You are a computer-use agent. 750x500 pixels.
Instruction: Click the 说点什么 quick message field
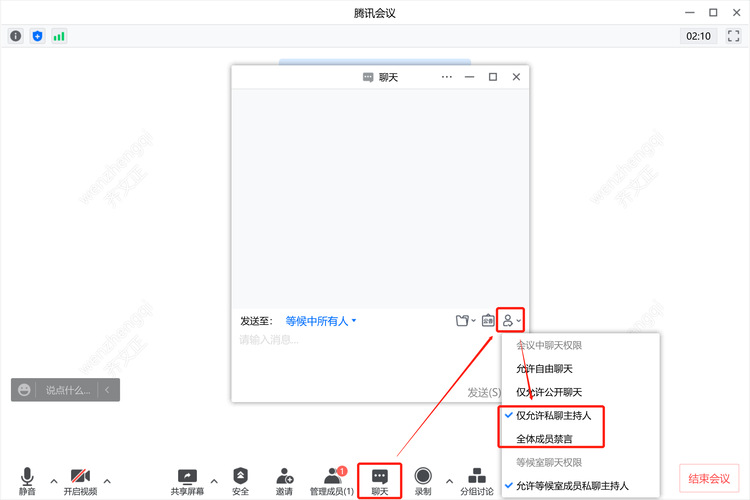tap(67, 390)
